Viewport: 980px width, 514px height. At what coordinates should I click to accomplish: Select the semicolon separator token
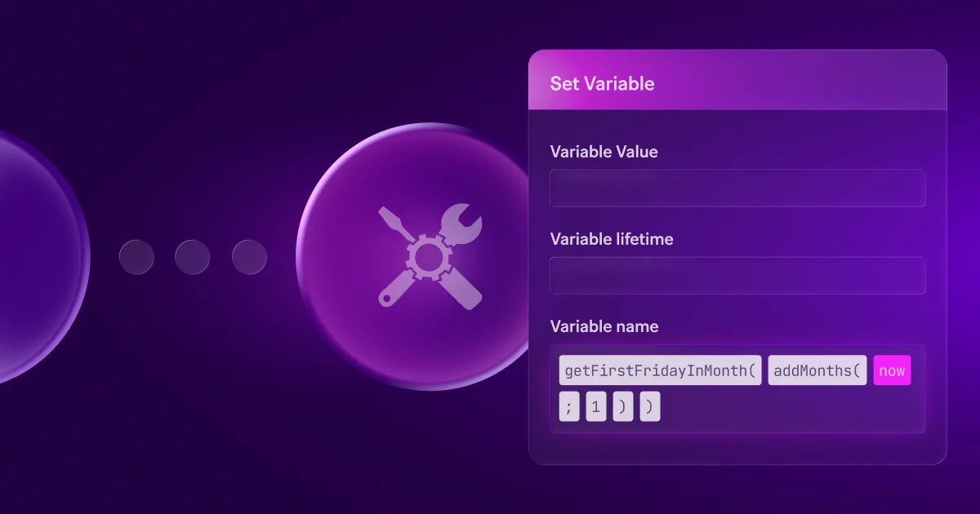tap(569, 407)
